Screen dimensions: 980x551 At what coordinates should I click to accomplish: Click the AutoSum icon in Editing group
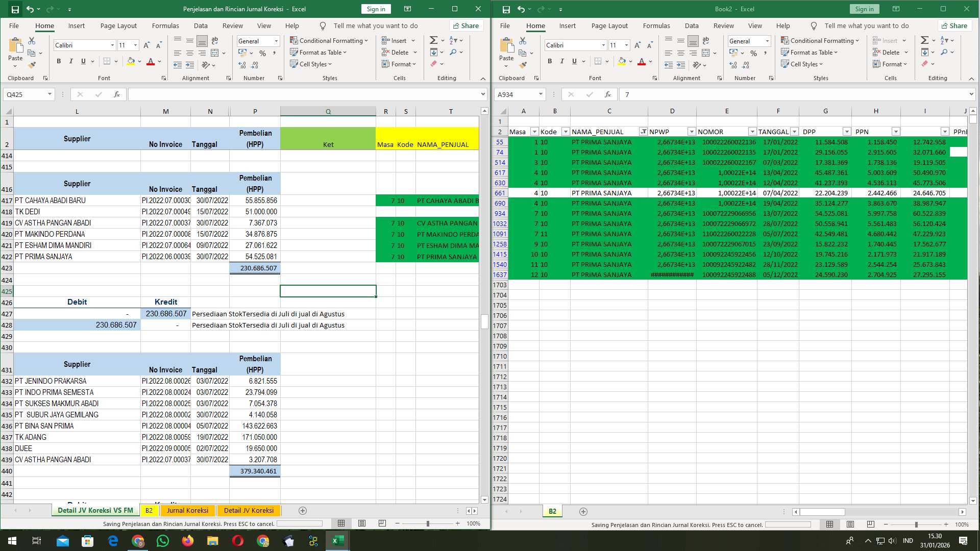pos(433,39)
